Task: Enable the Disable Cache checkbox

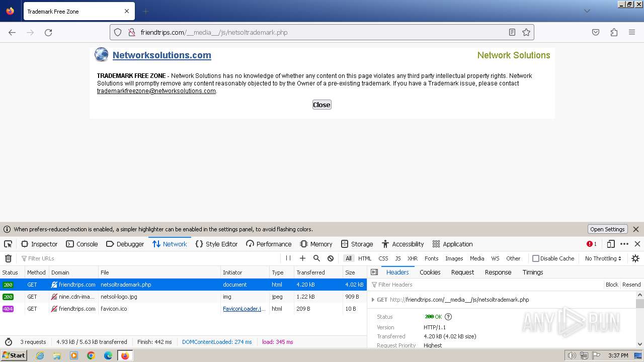Action: pyautogui.click(x=536, y=258)
